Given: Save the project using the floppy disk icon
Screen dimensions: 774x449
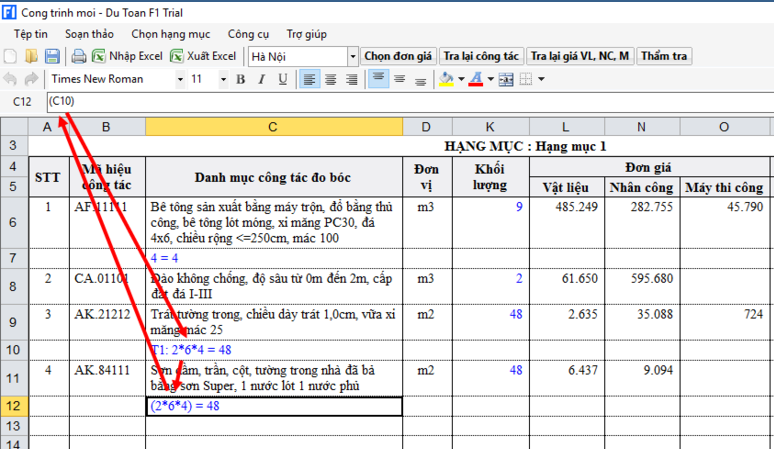Looking at the screenshot, I should (51, 56).
